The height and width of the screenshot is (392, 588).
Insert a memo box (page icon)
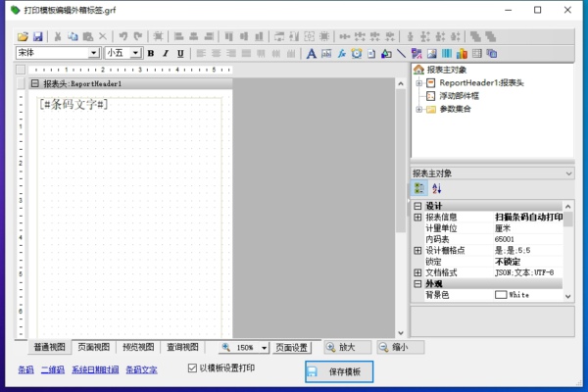click(371, 54)
